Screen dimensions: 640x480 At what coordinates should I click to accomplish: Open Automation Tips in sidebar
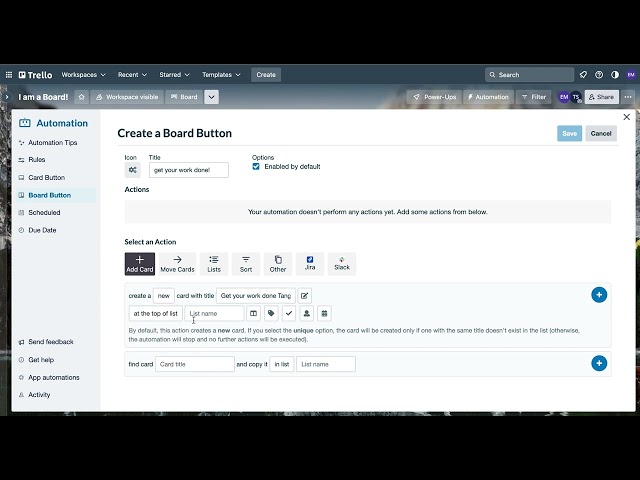(x=53, y=143)
